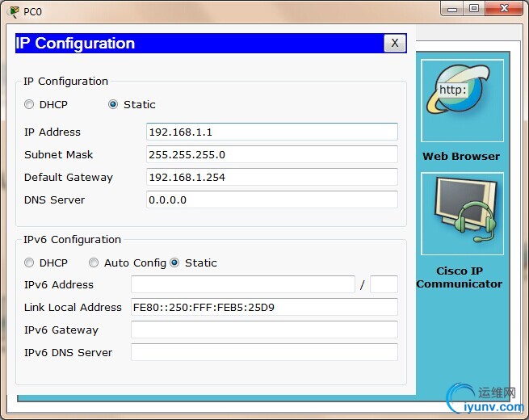Click the Subnet Mask label

(x=59, y=154)
